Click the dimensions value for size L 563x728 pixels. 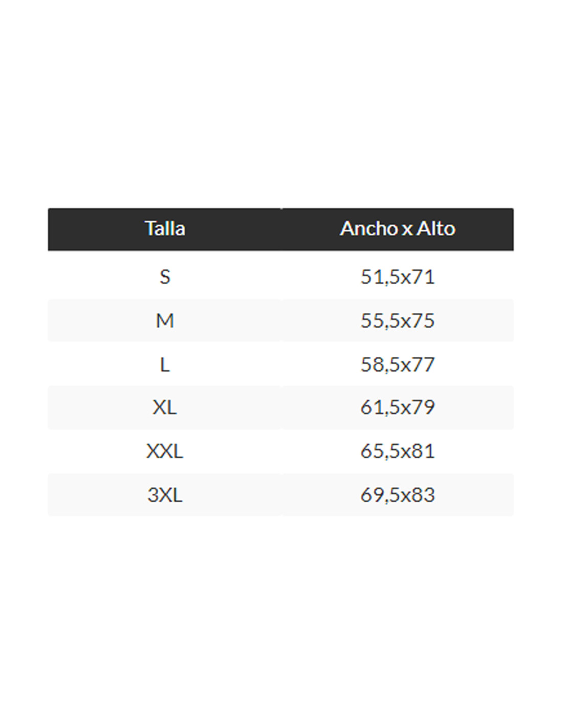point(397,365)
